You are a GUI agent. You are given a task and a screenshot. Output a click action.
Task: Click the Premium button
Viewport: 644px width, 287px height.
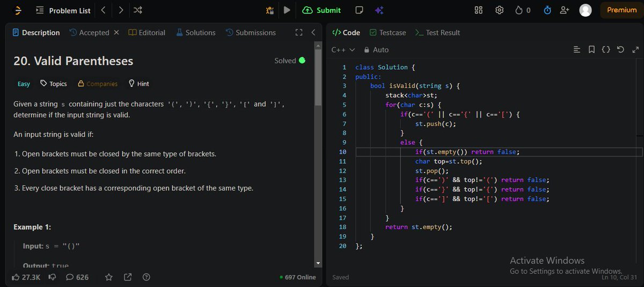pyautogui.click(x=621, y=10)
